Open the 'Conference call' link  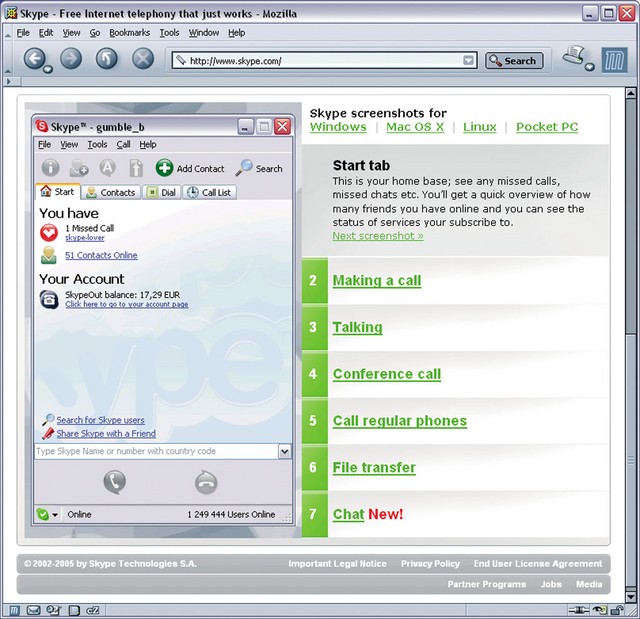coord(387,374)
